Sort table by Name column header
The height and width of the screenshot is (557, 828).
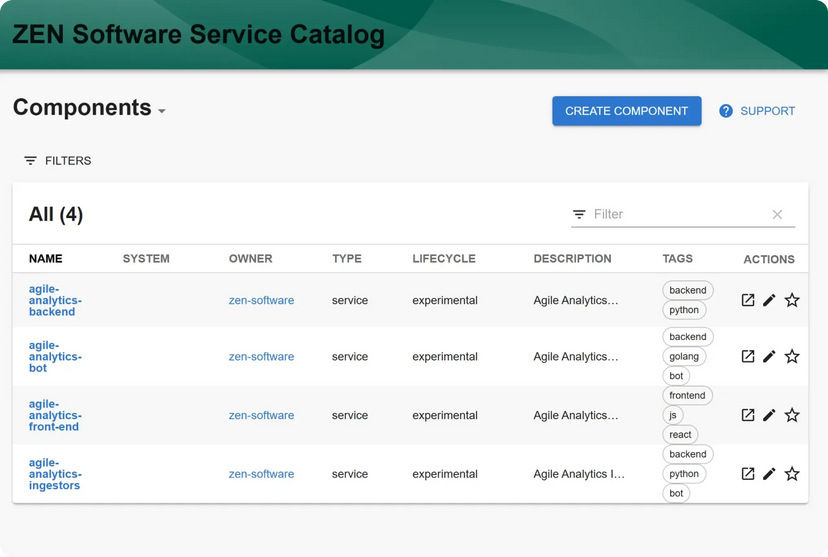click(x=45, y=258)
